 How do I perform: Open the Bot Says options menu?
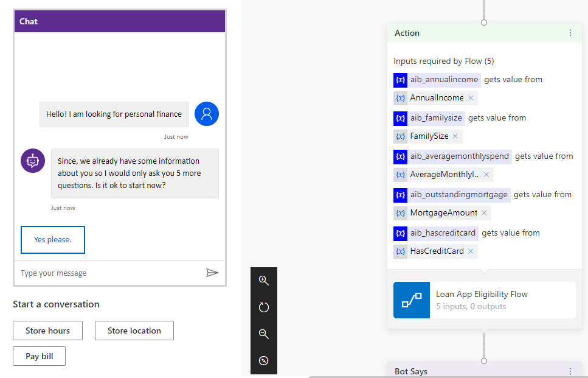[570, 371]
